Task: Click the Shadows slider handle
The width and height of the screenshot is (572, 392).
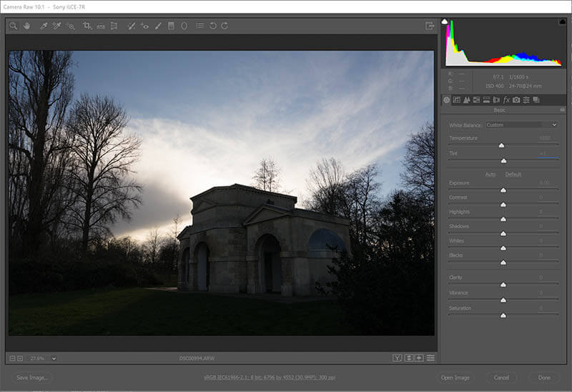Action: point(503,234)
